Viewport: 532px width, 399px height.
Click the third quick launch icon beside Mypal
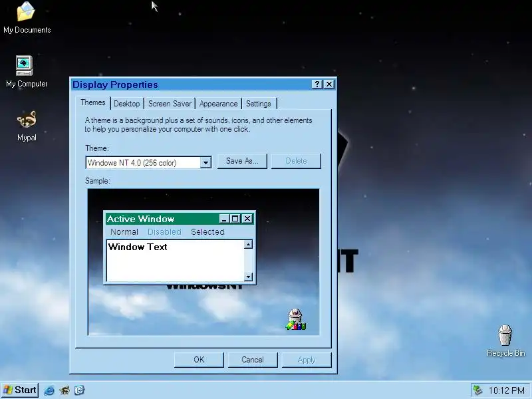(79, 390)
